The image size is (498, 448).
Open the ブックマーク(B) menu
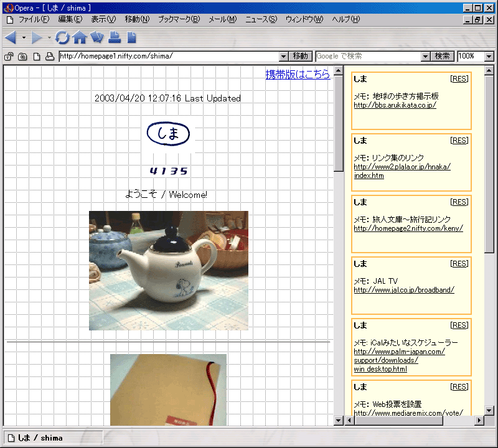[x=179, y=20]
